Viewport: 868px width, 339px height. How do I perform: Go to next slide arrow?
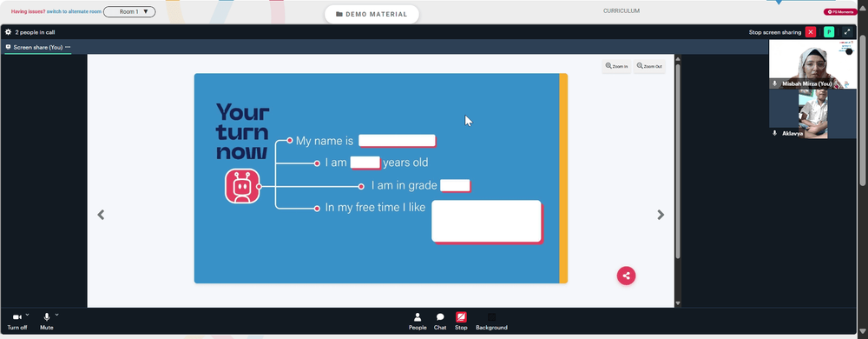coord(661,215)
